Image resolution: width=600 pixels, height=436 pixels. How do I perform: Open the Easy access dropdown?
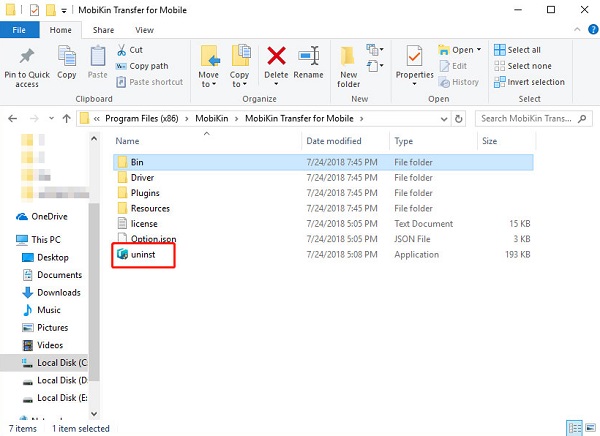click(375, 66)
